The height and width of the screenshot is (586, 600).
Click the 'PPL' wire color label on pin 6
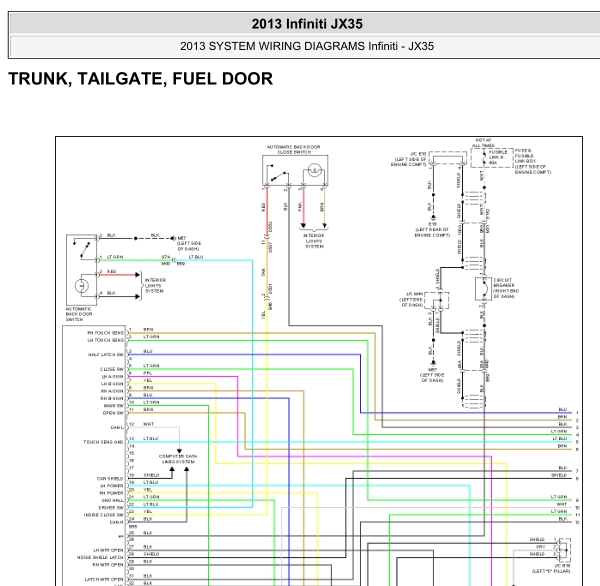pos(148,373)
